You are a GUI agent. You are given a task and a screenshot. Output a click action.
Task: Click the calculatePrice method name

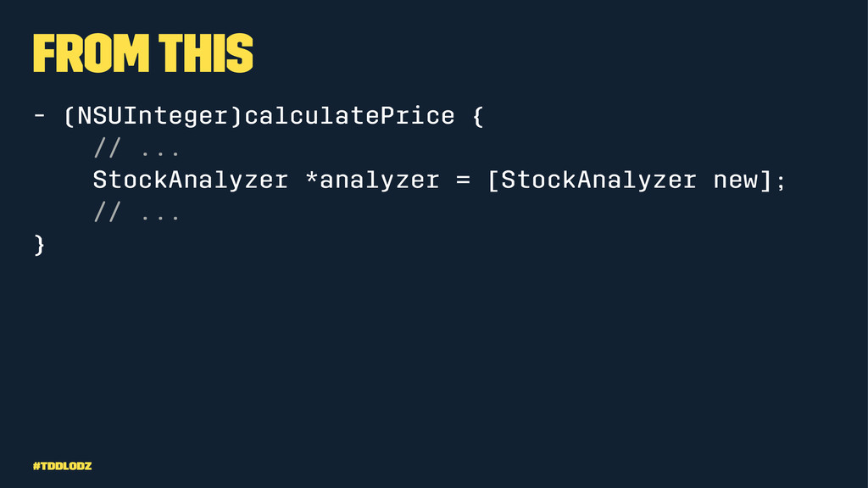click(349, 115)
